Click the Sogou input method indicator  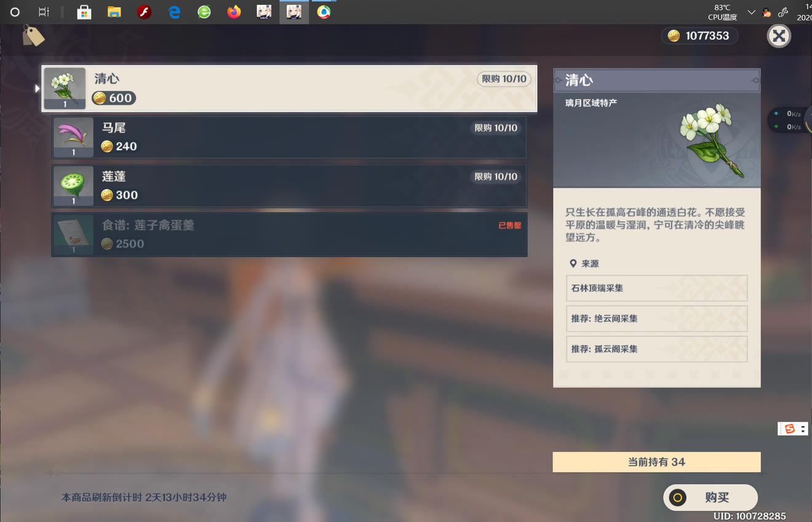(790, 429)
